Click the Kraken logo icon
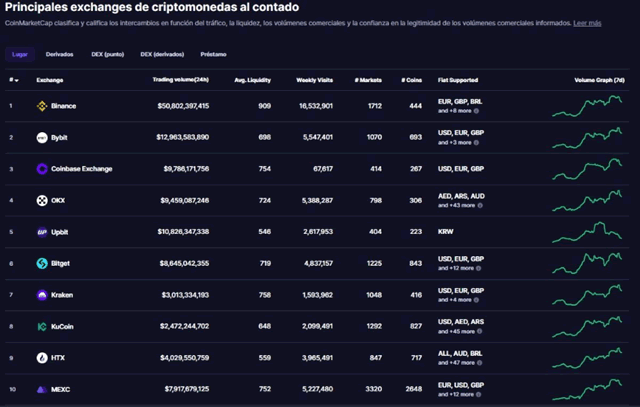640x407 pixels. [43, 295]
